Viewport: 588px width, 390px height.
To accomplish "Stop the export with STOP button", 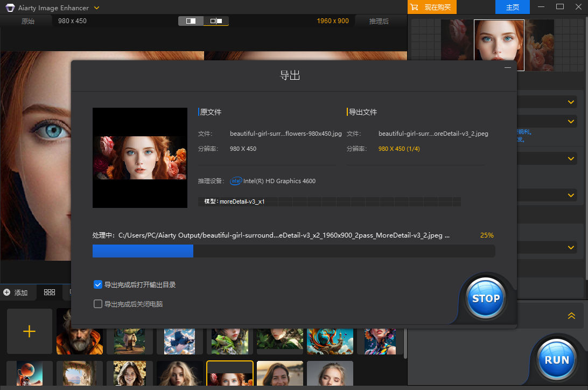I will 486,298.
